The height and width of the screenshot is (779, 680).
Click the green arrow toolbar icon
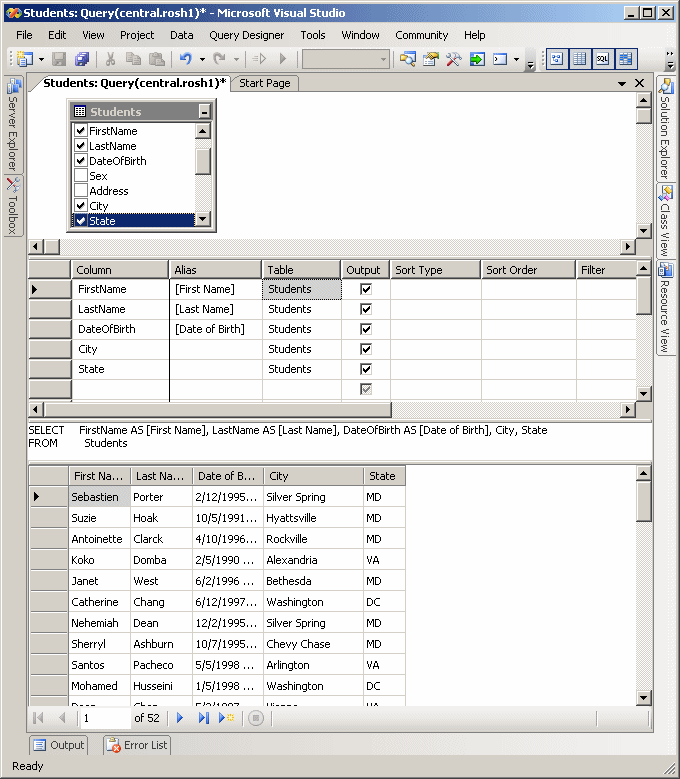477,59
